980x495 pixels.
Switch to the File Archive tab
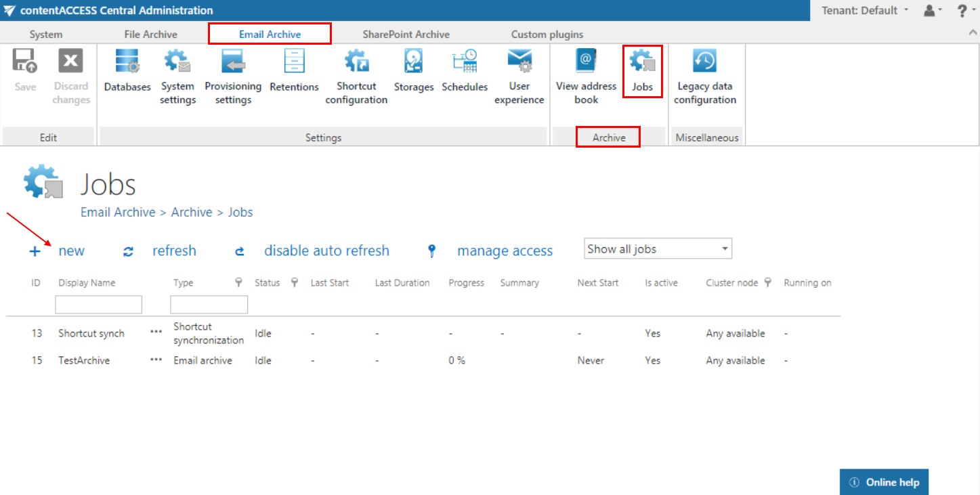tap(150, 34)
